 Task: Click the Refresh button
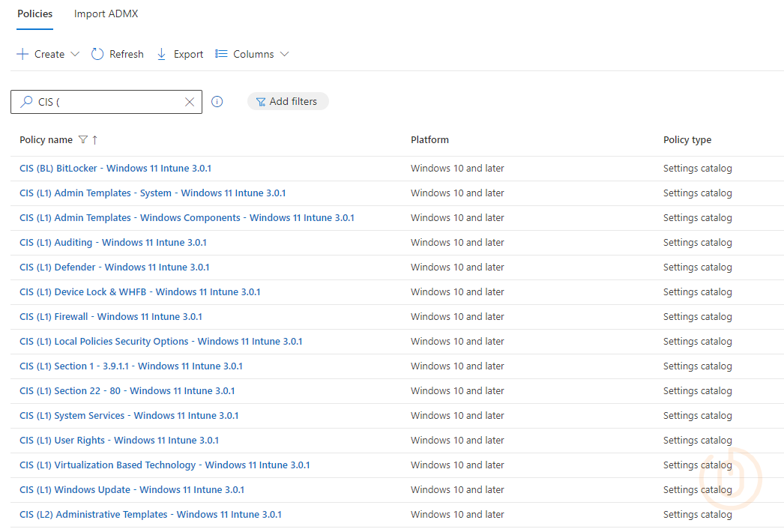pos(118,54)
